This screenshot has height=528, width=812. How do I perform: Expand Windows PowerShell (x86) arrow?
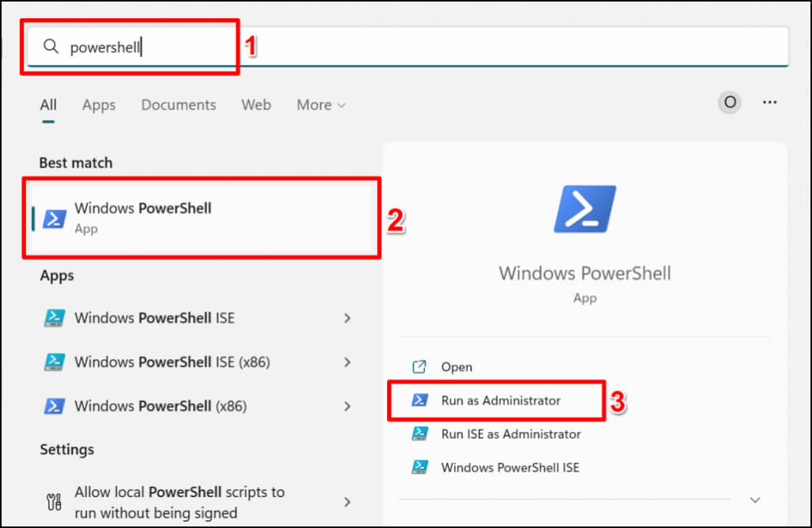tap(347, 407)
